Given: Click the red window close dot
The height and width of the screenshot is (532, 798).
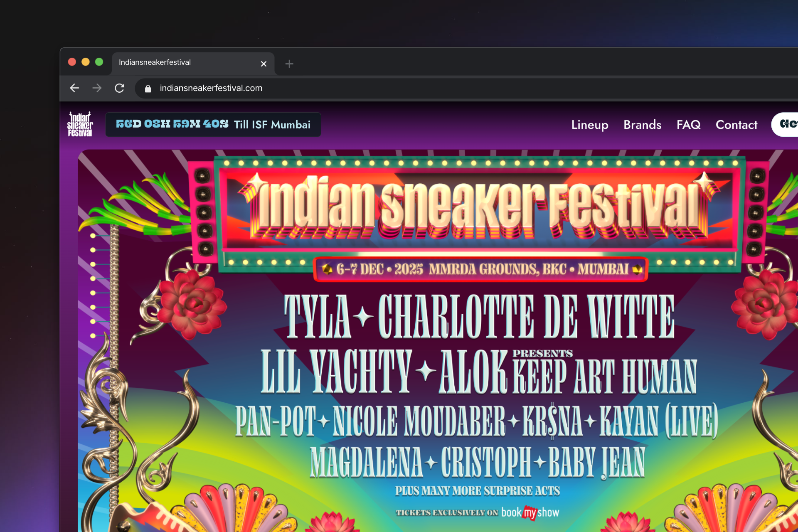Looking at the screenshot, I should point(72,62).
